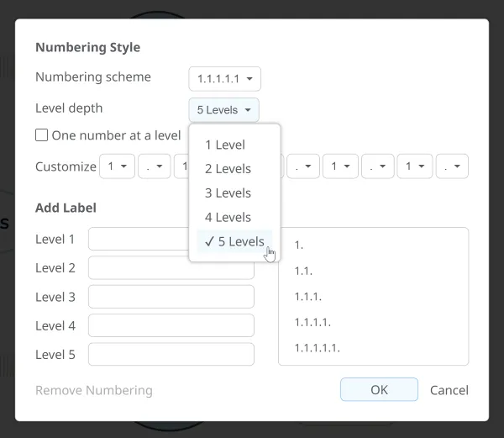This screenshot has height=438, width=504.
Task: Choose 2 Levels option
Action: [228, 169]
